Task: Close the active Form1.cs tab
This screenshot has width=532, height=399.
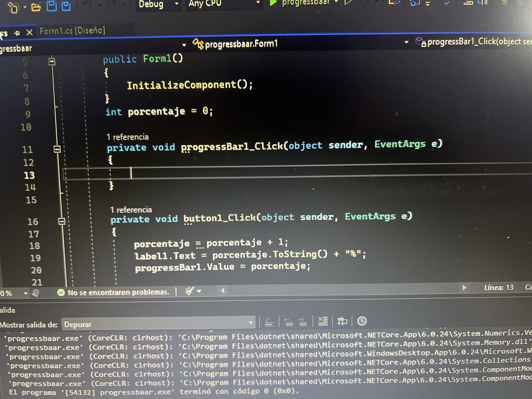Action: click(x=29, y=32)
